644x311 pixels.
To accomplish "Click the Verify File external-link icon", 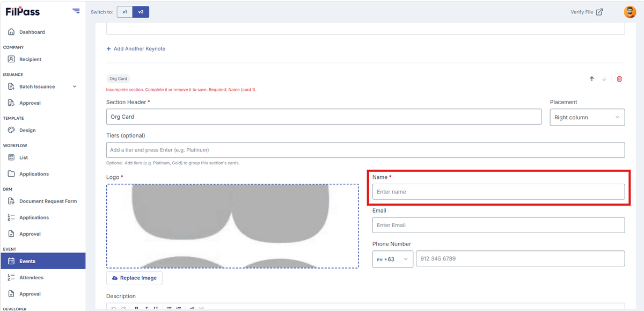I will point(599,12).
